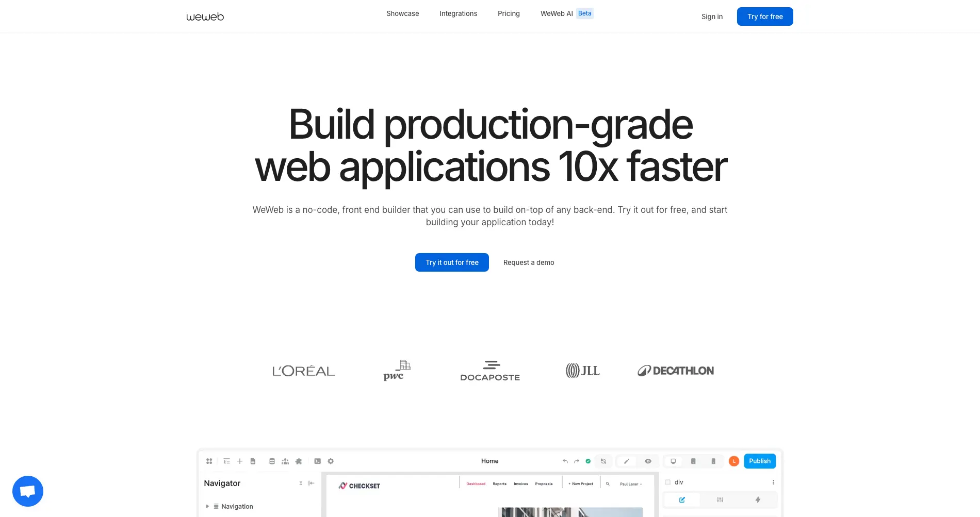
Task: Open the gear settings icon in editor toolbar
Action: point(331,461)
